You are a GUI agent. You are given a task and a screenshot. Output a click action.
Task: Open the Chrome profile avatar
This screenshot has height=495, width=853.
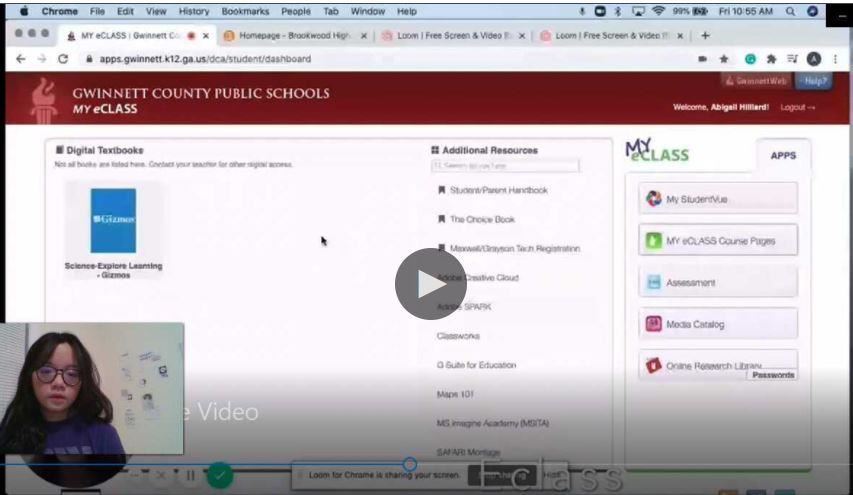coord(814,59)
